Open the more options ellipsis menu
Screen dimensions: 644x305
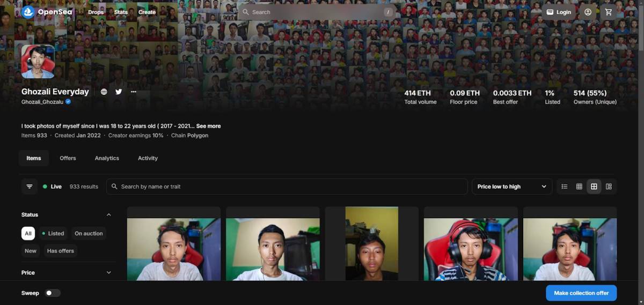pyautogui.click(x=134, y=92)
